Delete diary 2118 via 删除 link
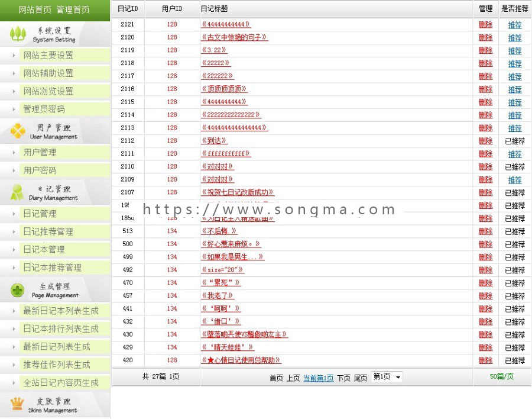Image resolution: width=532 pixels, height=419 pixels. click(485, 63)
